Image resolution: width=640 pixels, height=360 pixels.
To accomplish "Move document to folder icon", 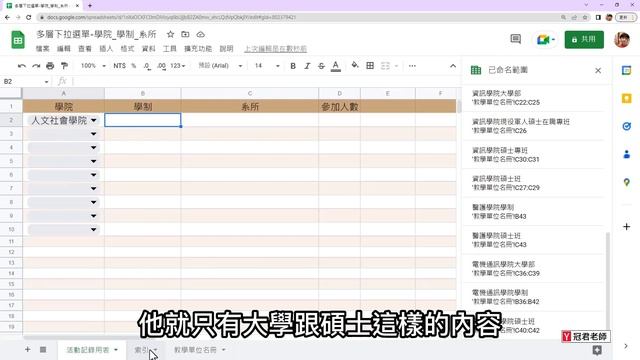I will tap(185, 34).
